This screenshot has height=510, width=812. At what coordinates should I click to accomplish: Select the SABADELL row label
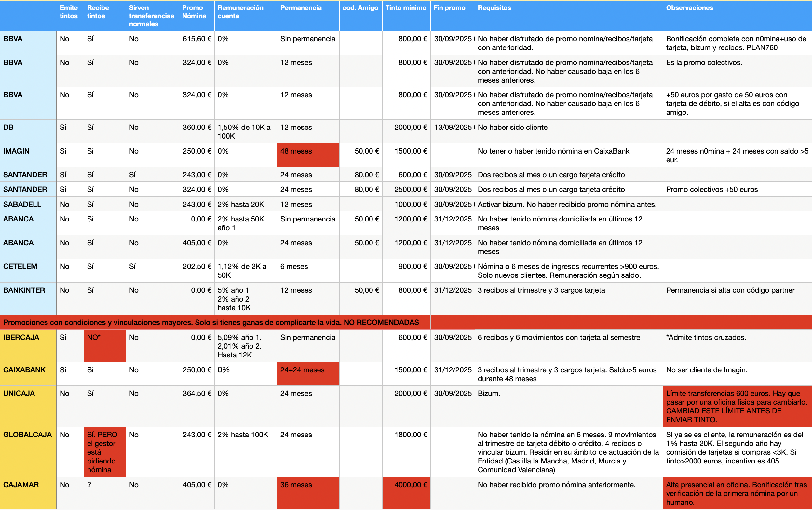coord(28,204)
